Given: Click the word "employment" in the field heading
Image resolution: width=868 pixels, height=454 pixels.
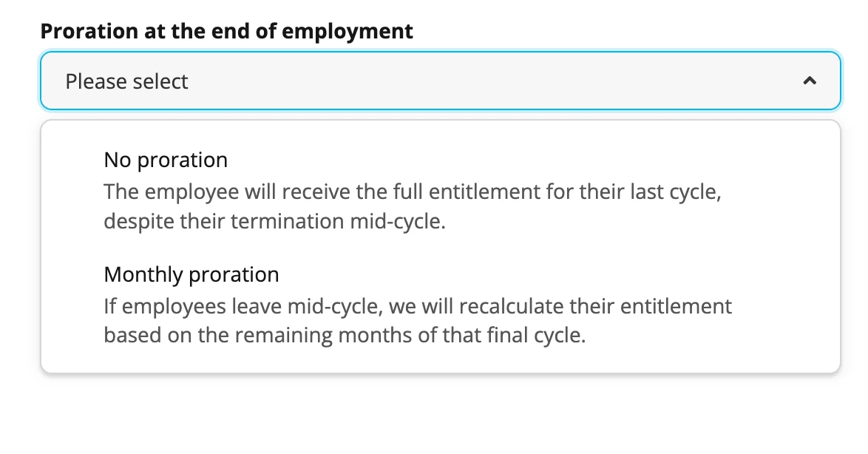Looking at the screenshot, I should [x=347, y=32].
